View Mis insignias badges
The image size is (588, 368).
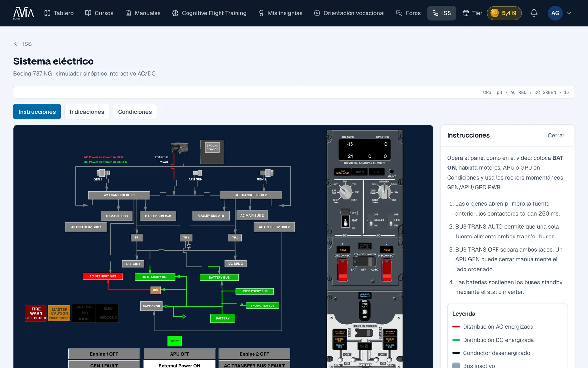pos(280,13)
